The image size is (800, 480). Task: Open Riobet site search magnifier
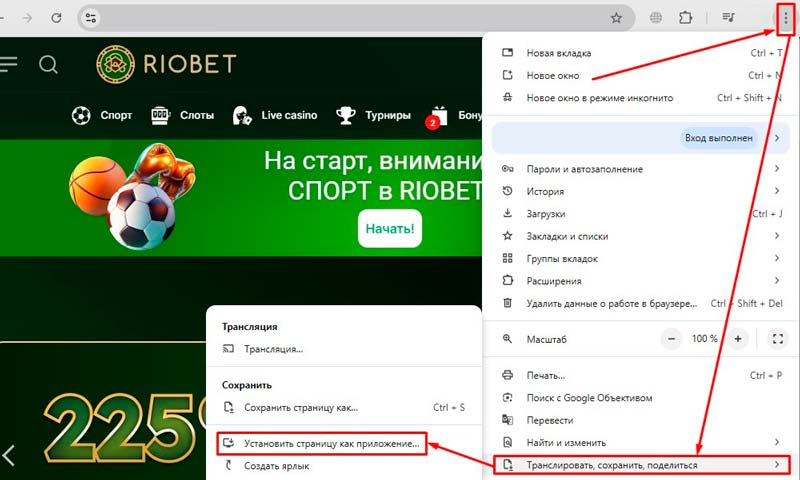48,64
